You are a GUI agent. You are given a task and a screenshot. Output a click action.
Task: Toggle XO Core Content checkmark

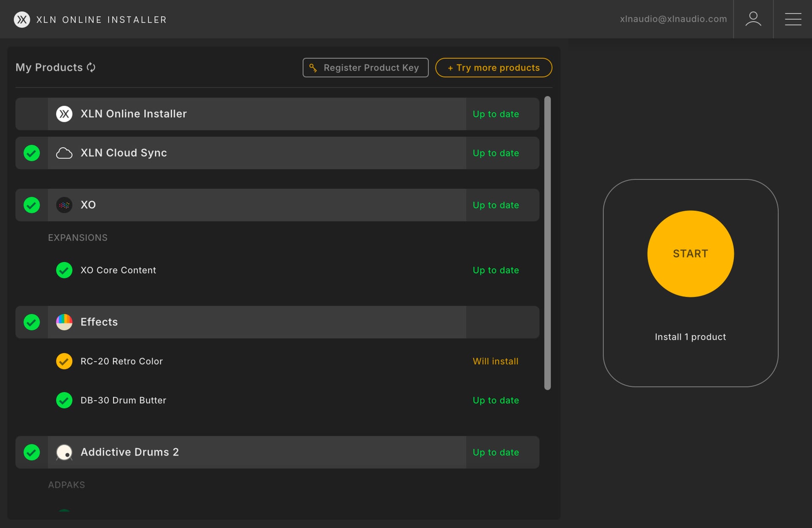(64, 270)
